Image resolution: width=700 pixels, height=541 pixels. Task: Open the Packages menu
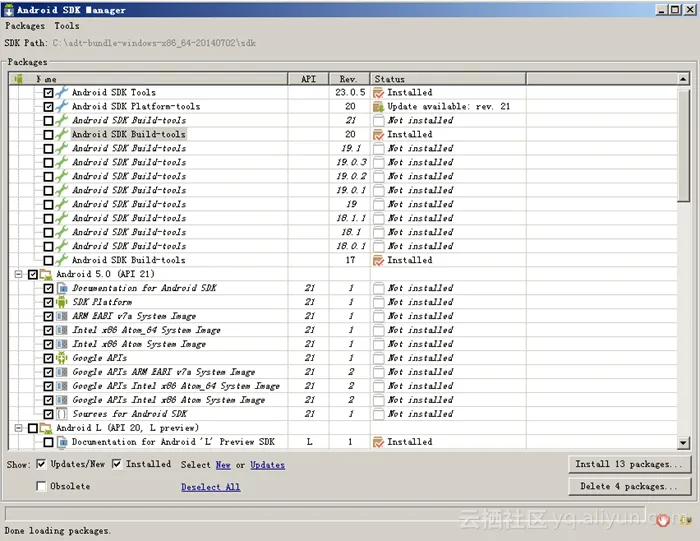(25, 26)
